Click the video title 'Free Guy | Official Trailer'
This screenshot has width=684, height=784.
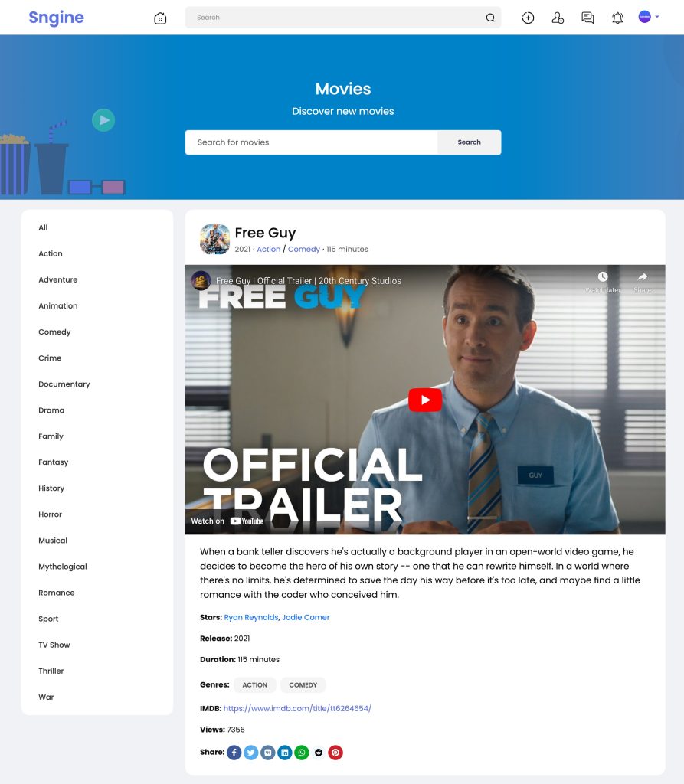[309, 281]
